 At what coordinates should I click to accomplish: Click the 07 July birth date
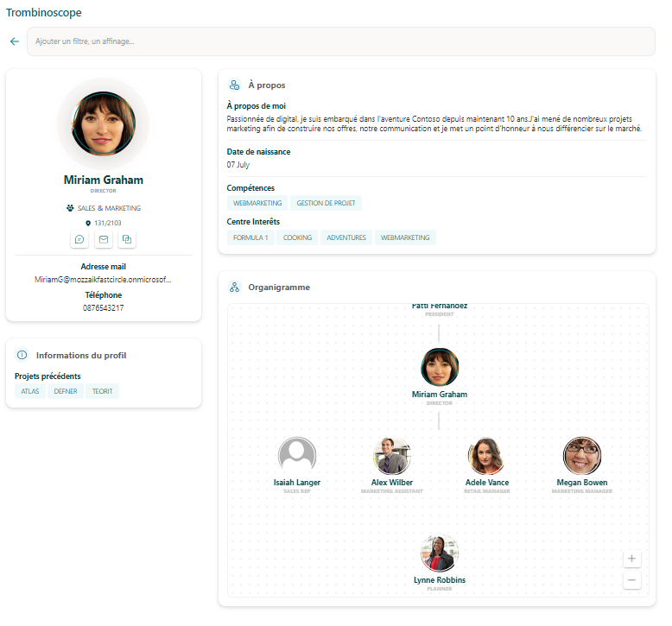pos(238,165)
